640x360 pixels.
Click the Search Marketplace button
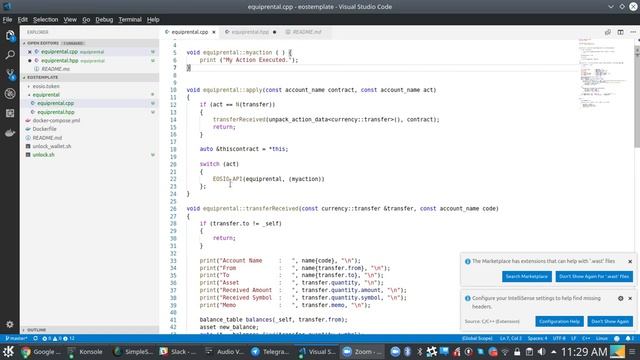click(x=527, y=276)
